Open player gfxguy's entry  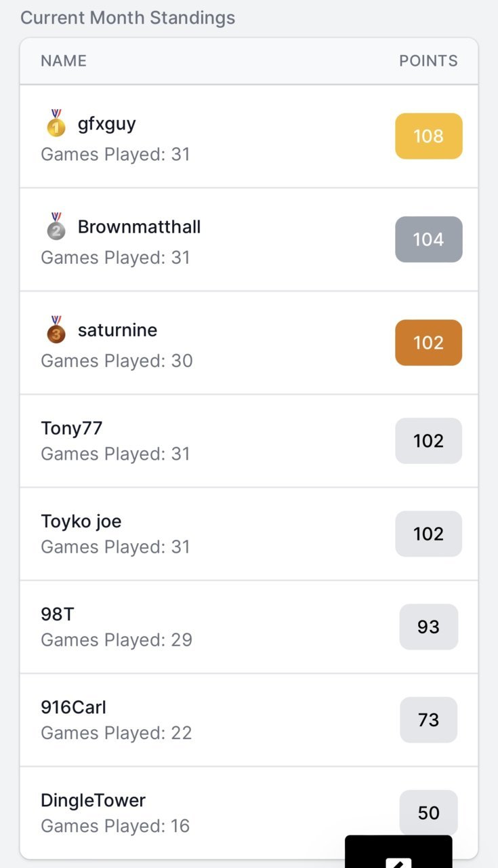(107, 124)
